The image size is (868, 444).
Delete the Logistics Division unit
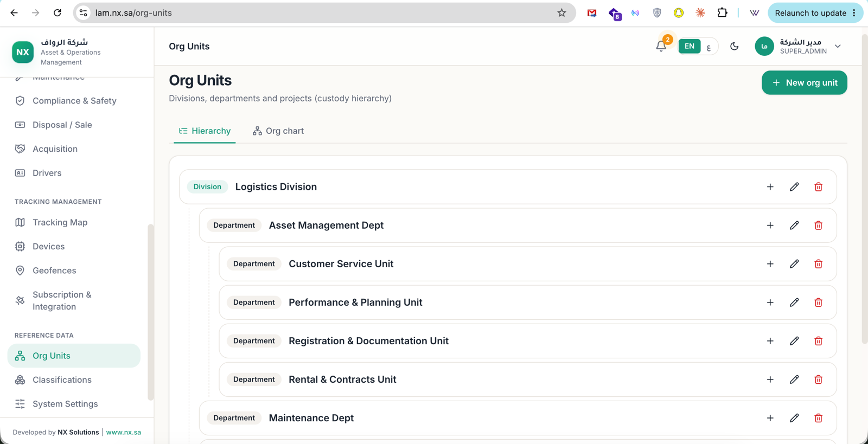tap(818, 187)
